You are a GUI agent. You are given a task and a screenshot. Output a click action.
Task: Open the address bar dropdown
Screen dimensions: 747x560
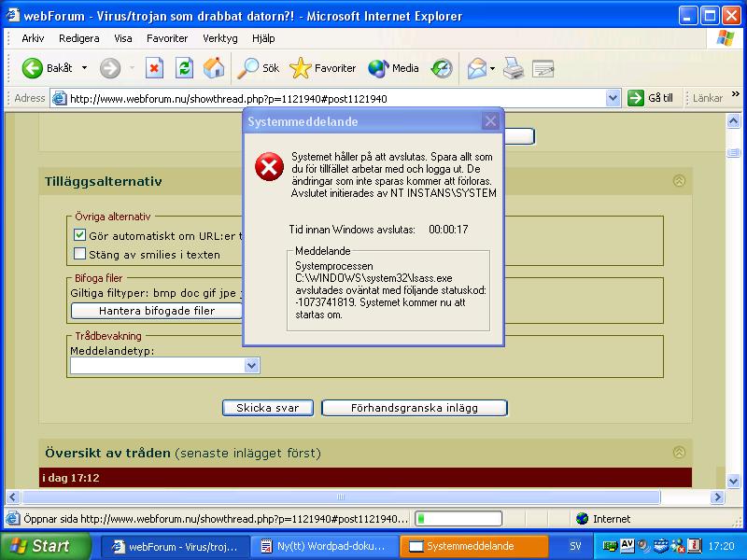pyautogui.click(x=613, y=99)
